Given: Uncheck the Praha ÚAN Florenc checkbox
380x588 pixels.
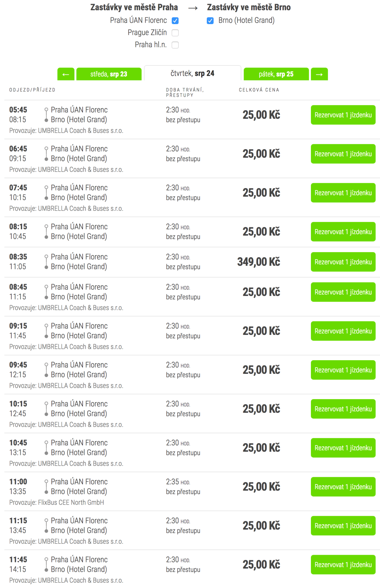Looking at the screenshot, I should (175, 21).
